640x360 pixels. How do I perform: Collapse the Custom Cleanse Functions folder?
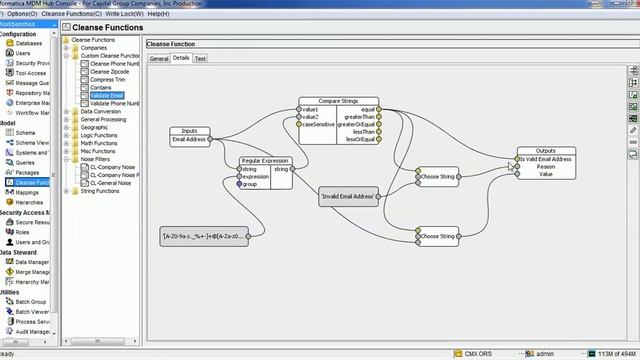coord(66,56)
